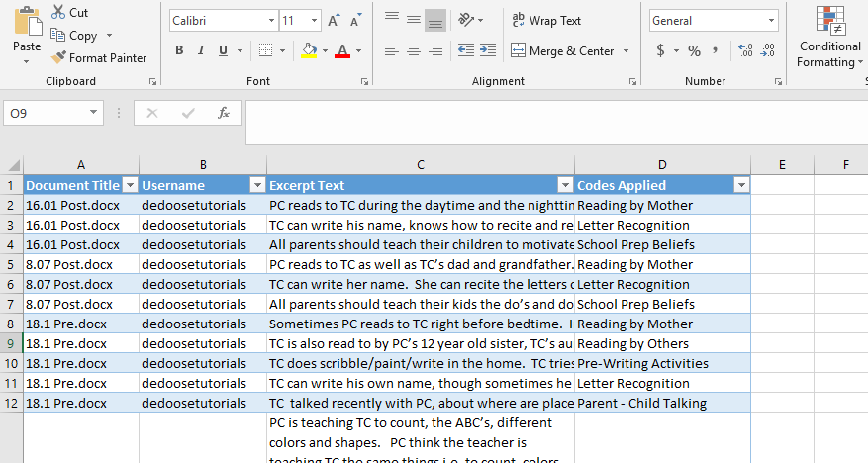Viewport: 868px width, 463px height.
Task: Open the General number format dropdown
Action: pos(771,21)
